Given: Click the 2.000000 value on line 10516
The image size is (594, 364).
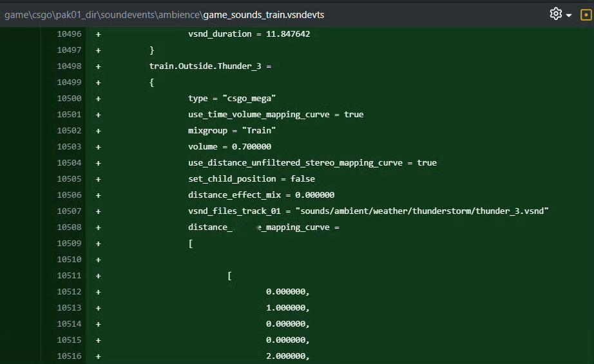Looking at the screenshot, I should pos(287,356).
